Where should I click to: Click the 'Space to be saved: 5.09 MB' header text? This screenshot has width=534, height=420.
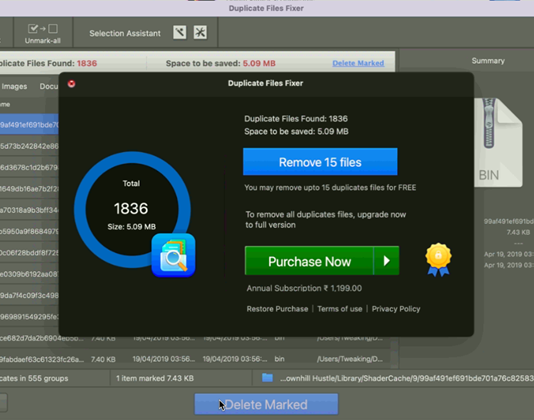tap(221, 63)
